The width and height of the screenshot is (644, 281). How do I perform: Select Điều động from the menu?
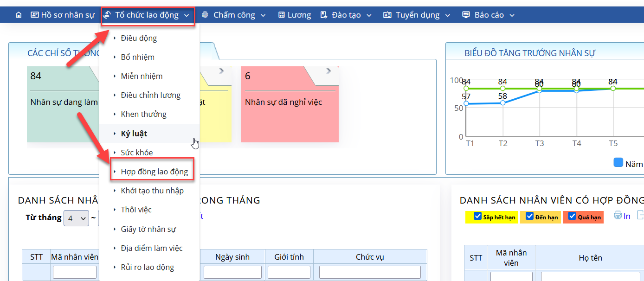tap(149, 38)
